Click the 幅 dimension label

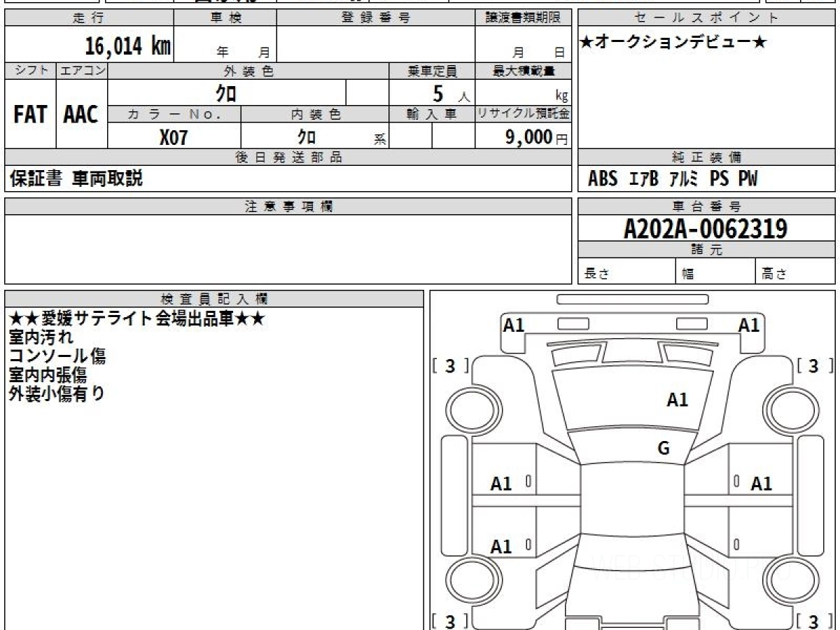[x=688, y=274]
